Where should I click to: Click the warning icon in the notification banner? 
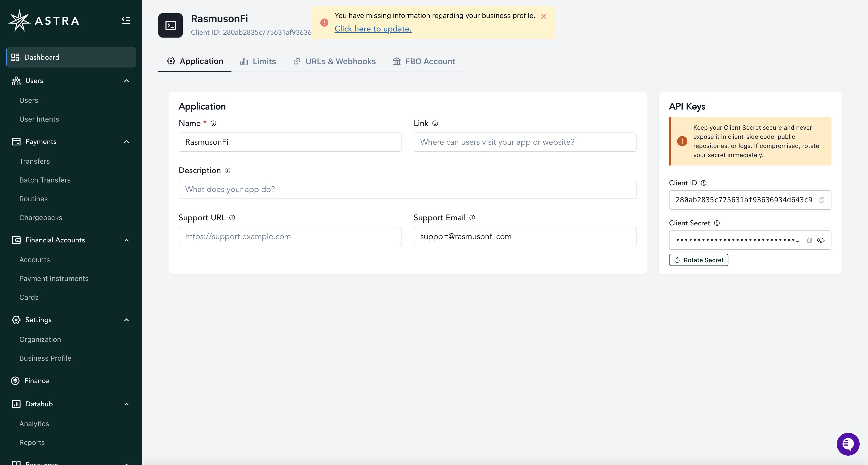coord(324,23)
